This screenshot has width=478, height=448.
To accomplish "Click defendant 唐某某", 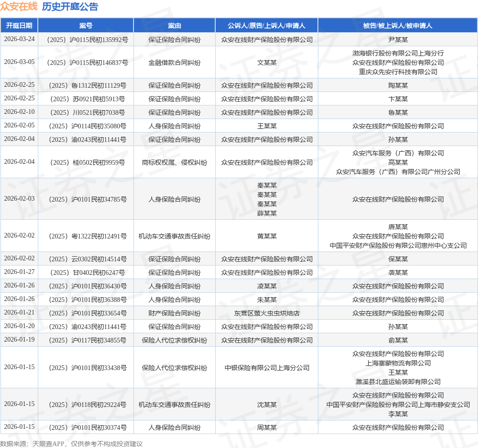I will (x=398, y=227).
